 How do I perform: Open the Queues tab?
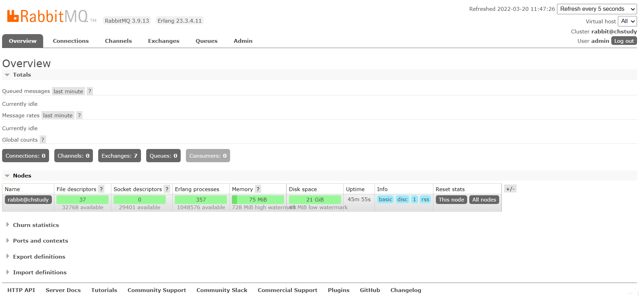point(206,41)
